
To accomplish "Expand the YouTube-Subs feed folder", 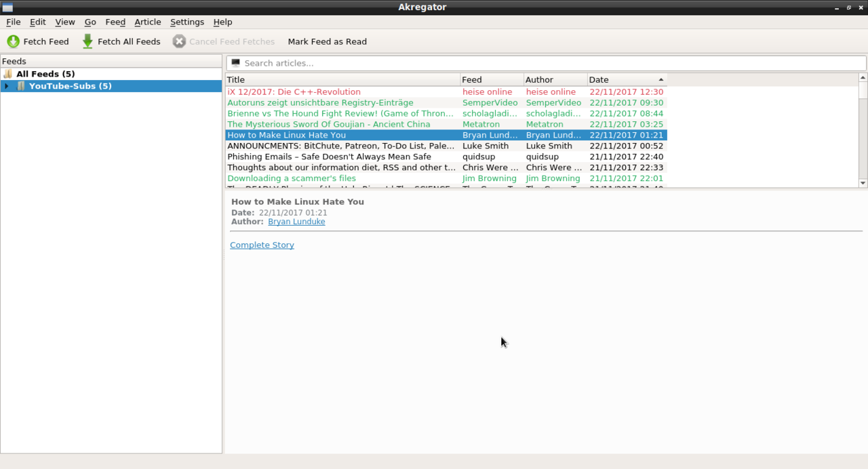I will click(x=6, y=86).
